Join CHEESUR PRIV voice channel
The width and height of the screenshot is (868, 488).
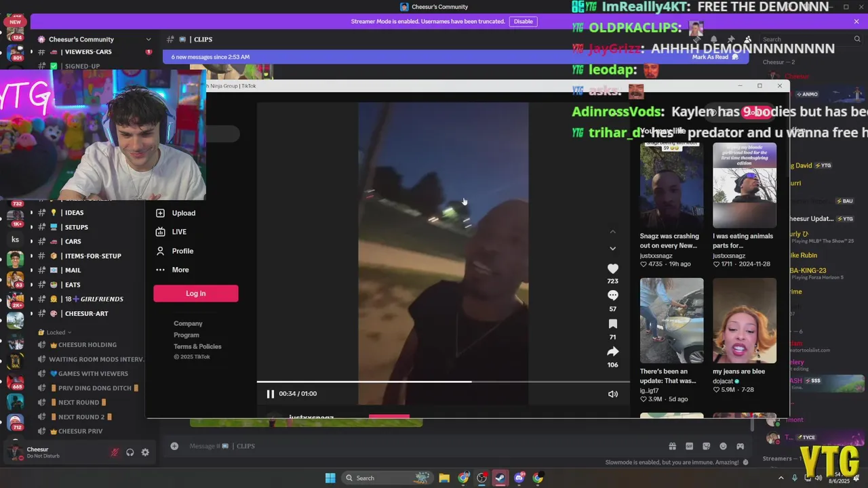81,431
